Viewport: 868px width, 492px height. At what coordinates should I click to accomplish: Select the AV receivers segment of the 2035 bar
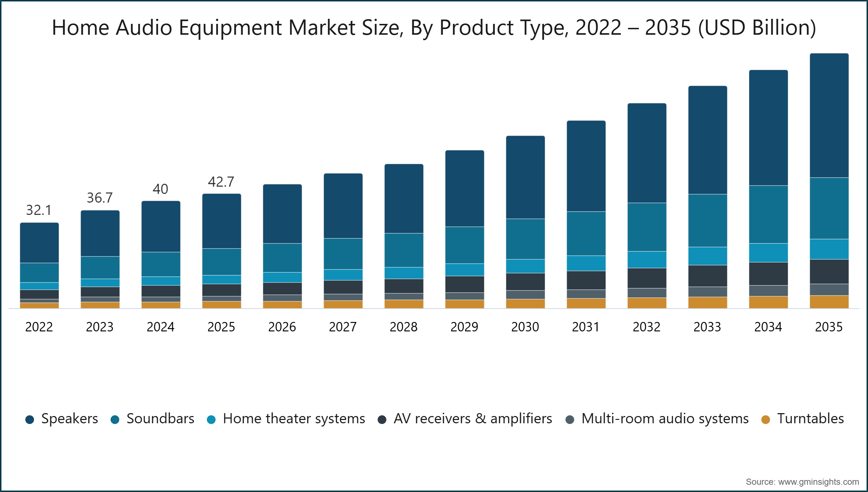point(829,271)
